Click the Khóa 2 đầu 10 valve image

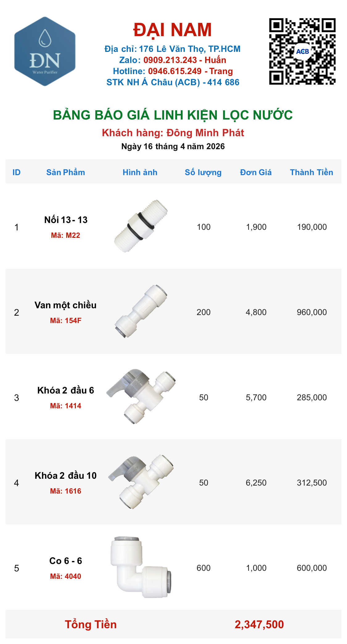point(141,482)
